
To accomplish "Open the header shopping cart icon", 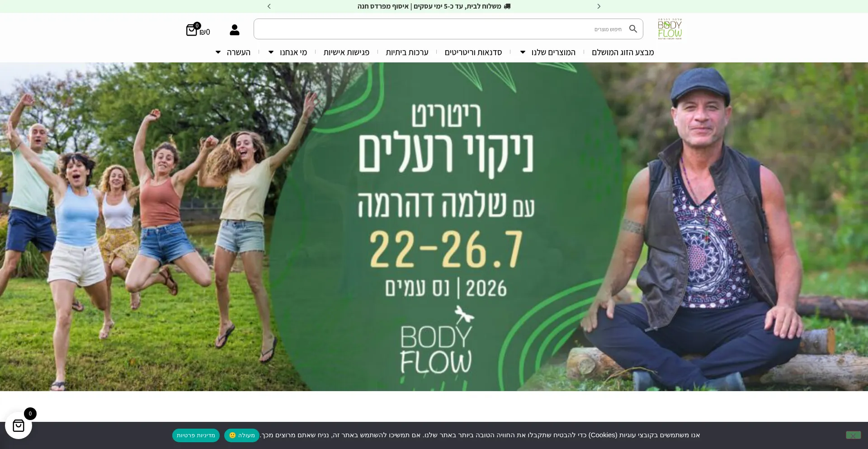I will pos(192,30).
